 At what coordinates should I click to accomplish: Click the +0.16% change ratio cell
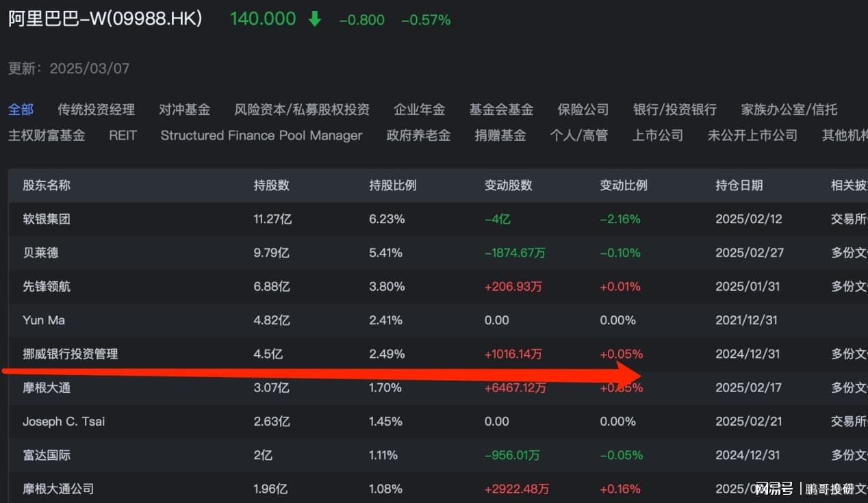click(620, 489)
